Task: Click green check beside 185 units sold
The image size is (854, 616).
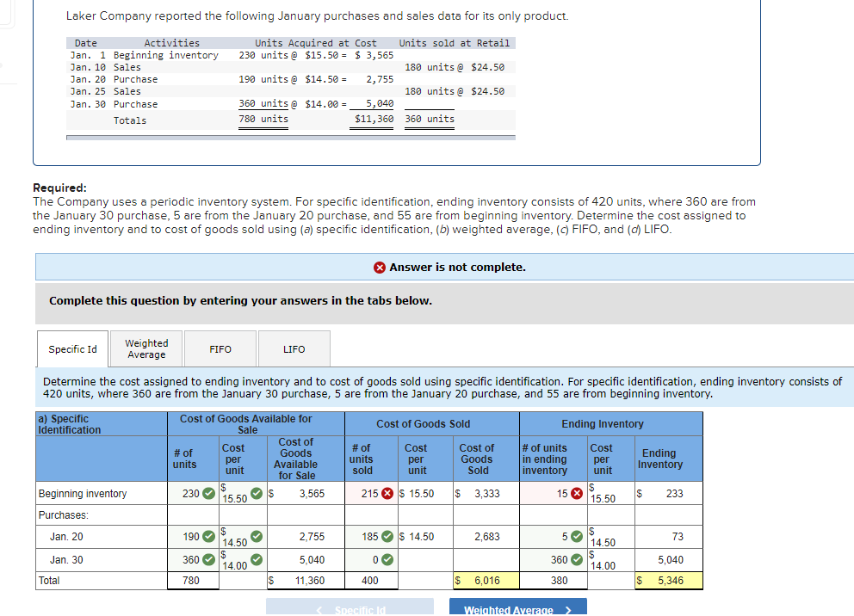Action: (387, 537)
